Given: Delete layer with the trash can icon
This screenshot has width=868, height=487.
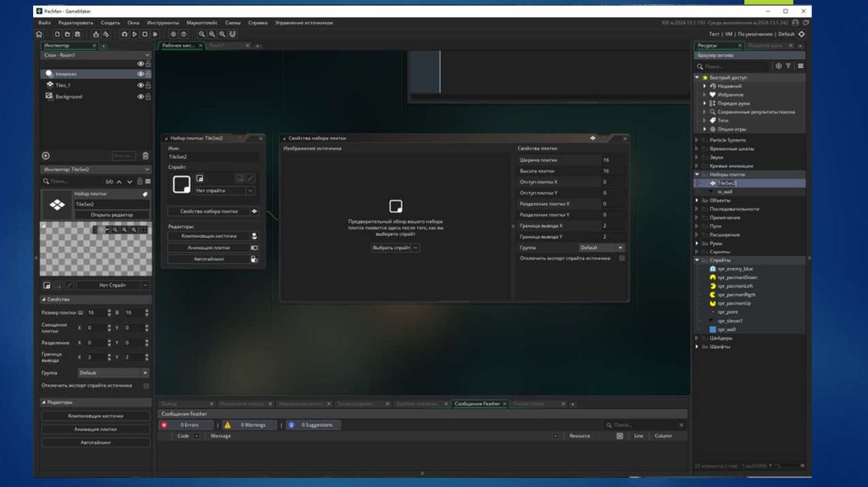Looking at the screenshot, I should pyautogui.click(x=145, y=155).
